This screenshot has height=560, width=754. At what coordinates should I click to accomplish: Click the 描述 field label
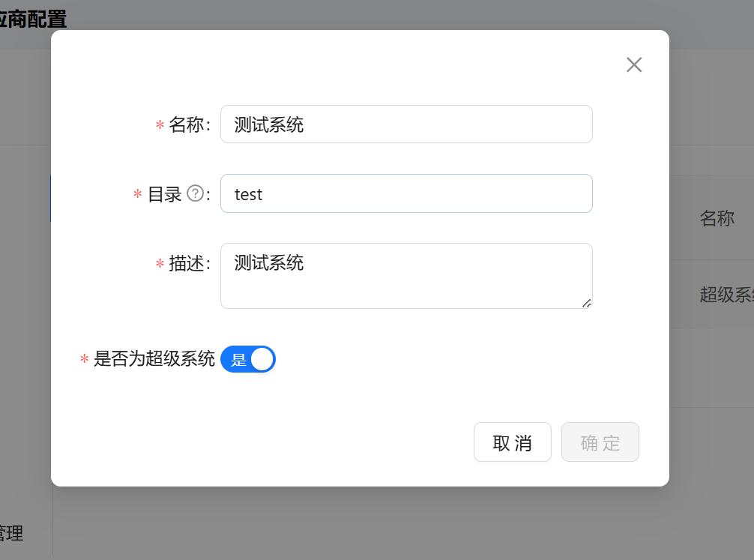click(x=187, y=263)
